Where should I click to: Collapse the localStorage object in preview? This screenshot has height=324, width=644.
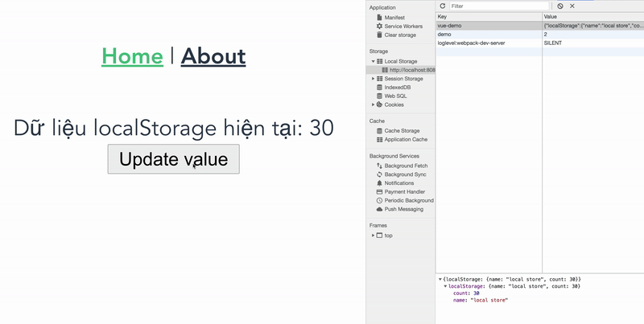click(444, 286)
